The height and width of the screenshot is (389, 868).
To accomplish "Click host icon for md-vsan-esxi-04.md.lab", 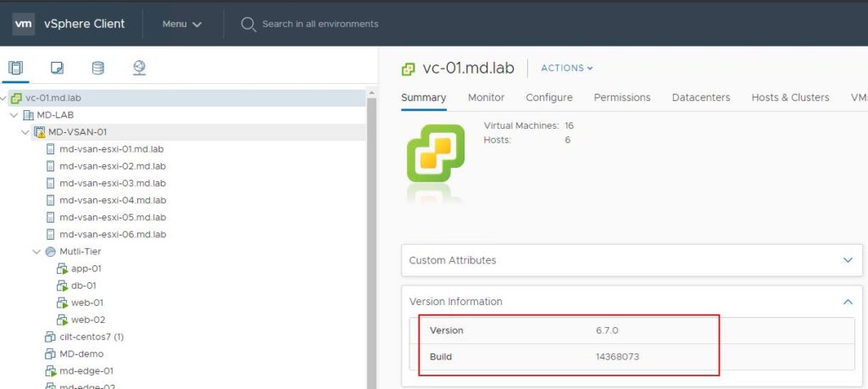I will (51, 200).
